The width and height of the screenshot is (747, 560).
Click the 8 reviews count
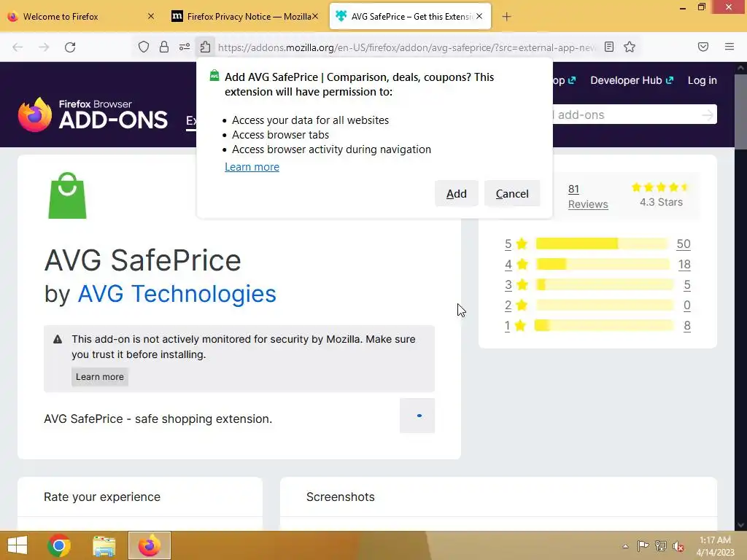pyautogui.click(x=687, y=326)
